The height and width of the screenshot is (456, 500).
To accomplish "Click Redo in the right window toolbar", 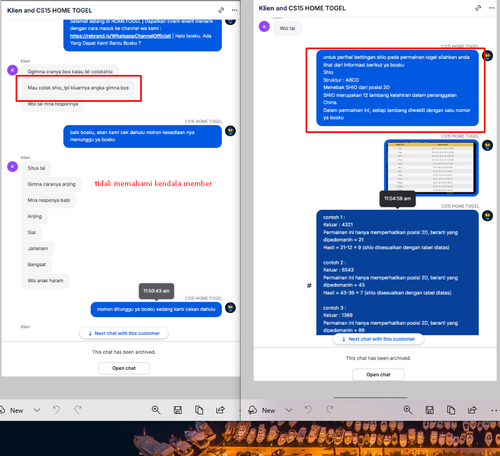I will [x=330, y=410].
